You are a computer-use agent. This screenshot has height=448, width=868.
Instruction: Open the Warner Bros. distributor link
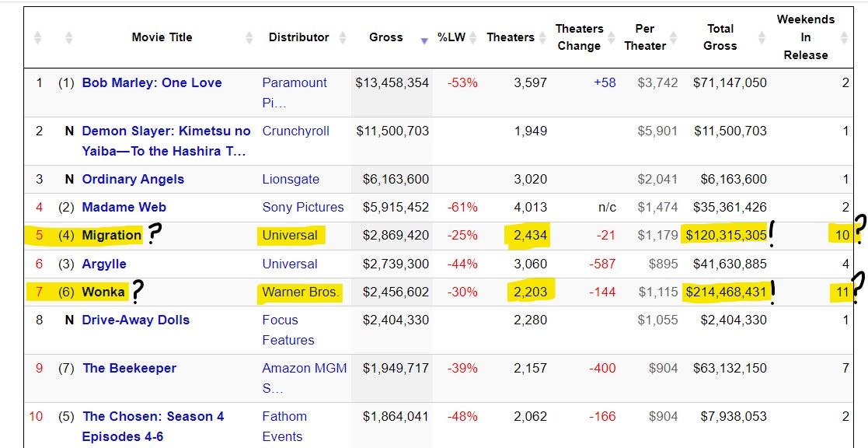tap(300, 292)
